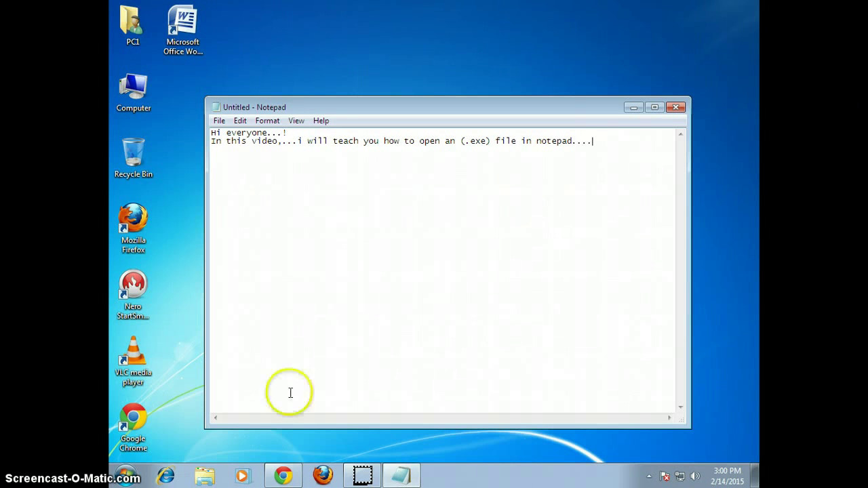Click the vertical scrollbar up arrow

click(x=681, y=134)
